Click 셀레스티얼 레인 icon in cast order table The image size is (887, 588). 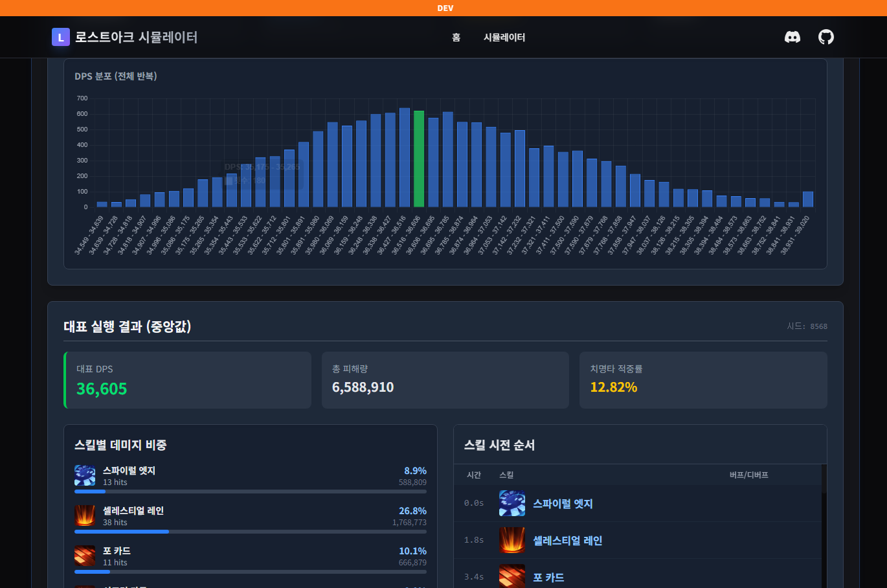[512, 540]
